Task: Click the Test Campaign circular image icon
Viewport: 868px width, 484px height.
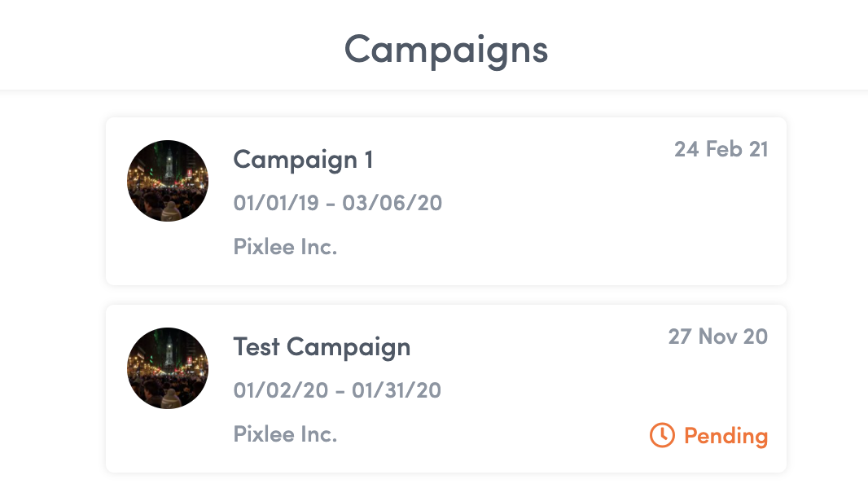Action: point(168,368)
